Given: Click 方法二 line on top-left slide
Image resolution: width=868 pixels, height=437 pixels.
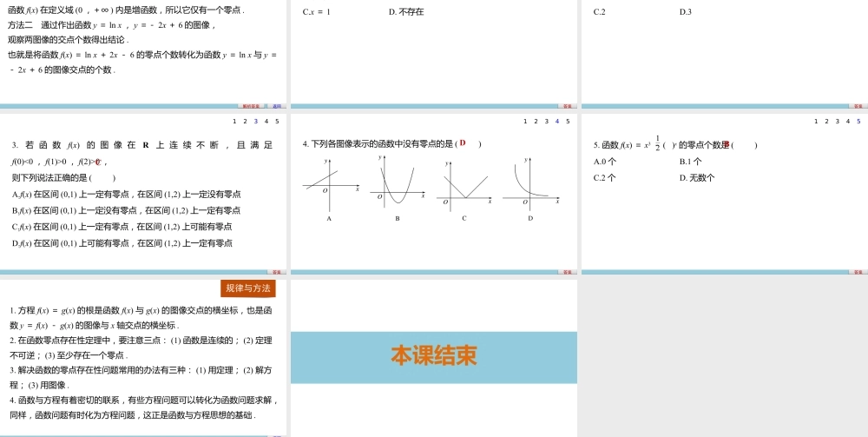Looking at the screenshot, I should tap(111, 25).
